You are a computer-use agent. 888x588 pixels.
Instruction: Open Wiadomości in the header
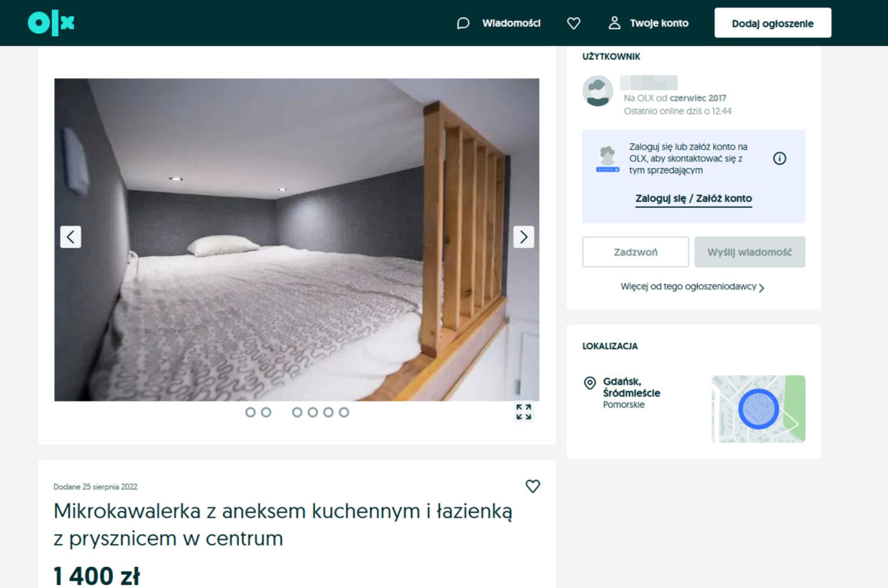(x=511, y=23)
